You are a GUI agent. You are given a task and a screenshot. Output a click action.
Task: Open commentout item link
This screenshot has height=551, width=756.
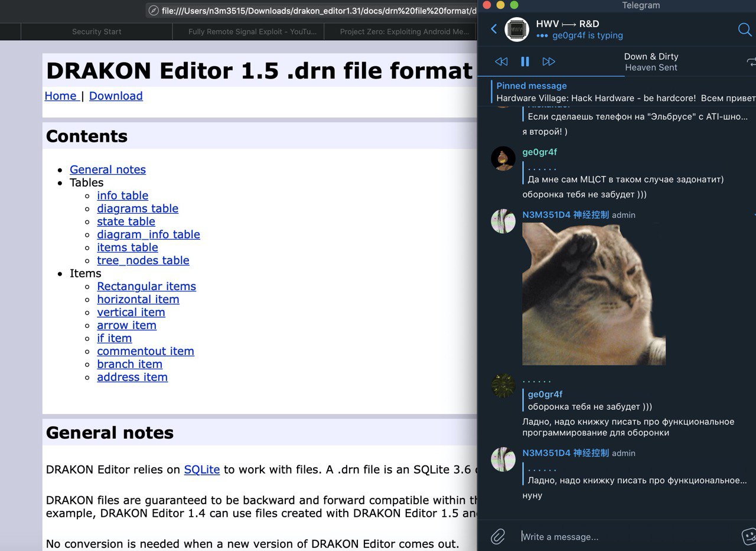(x=145, y=351)
